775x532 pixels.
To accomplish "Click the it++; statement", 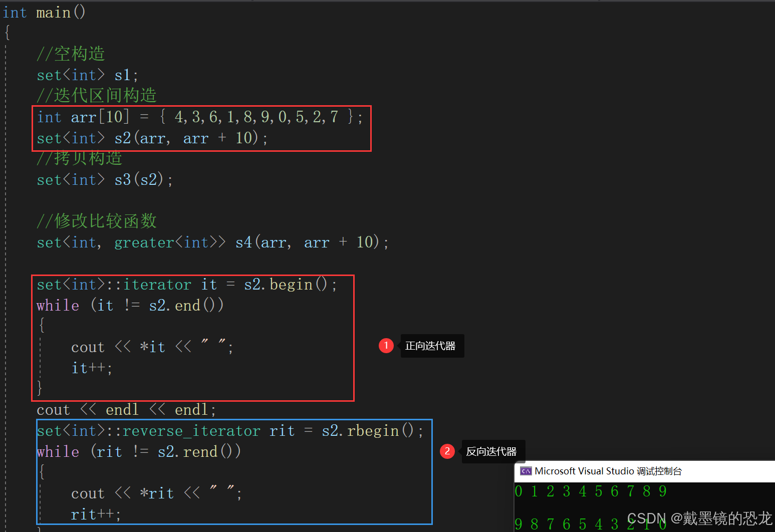I will click(92, 368).
